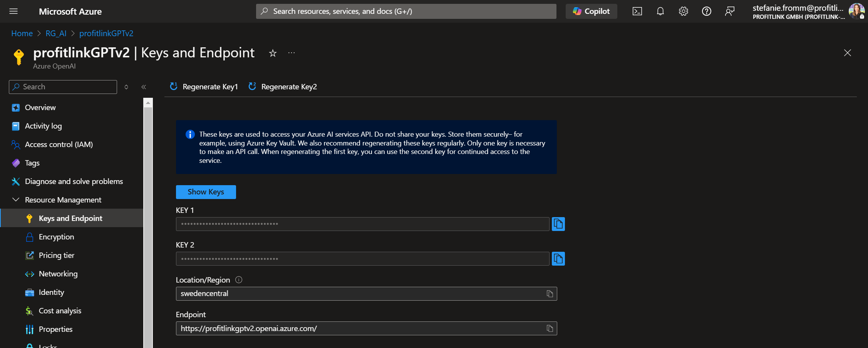Image resolution: width=868 pixels, height=348 pixels.
Task: Open the Azure portal hamburger menu
Action: [13, 11]
